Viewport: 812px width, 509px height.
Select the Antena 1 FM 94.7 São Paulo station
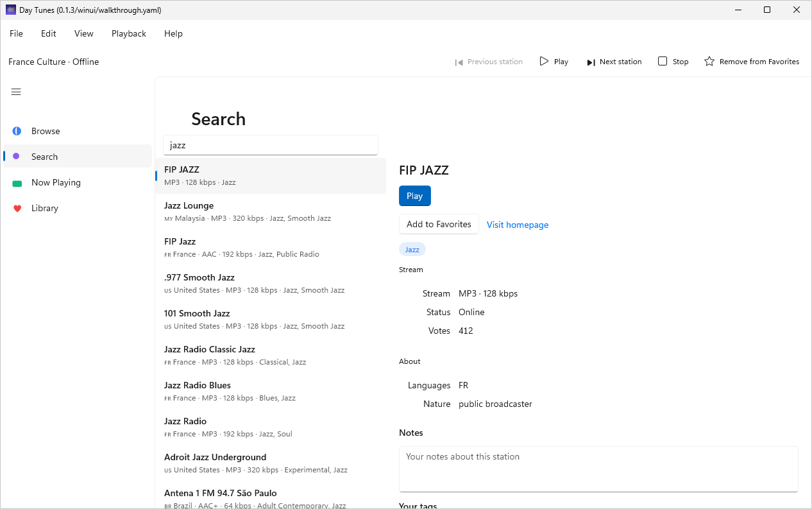[271, 496]
